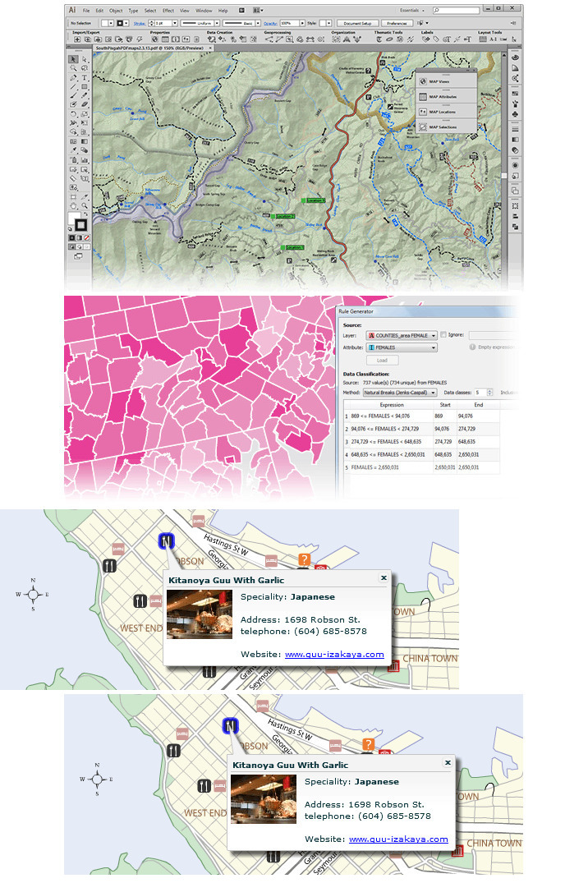Open the File menu

86,10
